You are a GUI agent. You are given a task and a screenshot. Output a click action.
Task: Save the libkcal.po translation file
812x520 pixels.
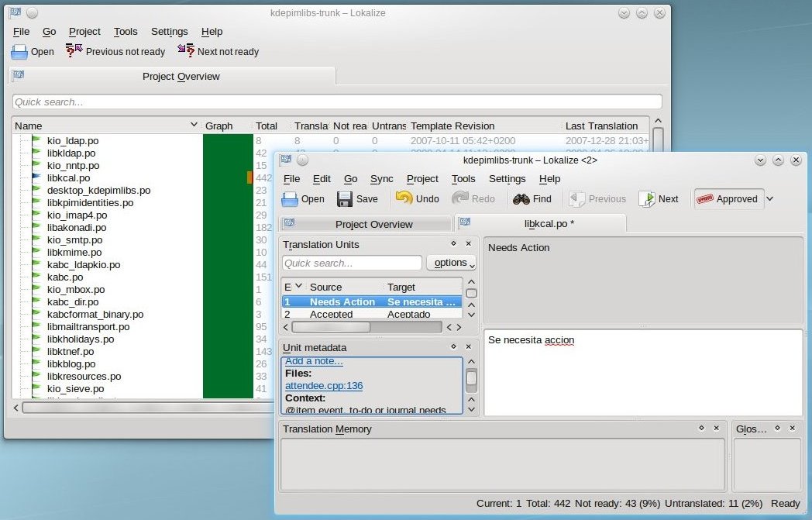tap(357, 199)
